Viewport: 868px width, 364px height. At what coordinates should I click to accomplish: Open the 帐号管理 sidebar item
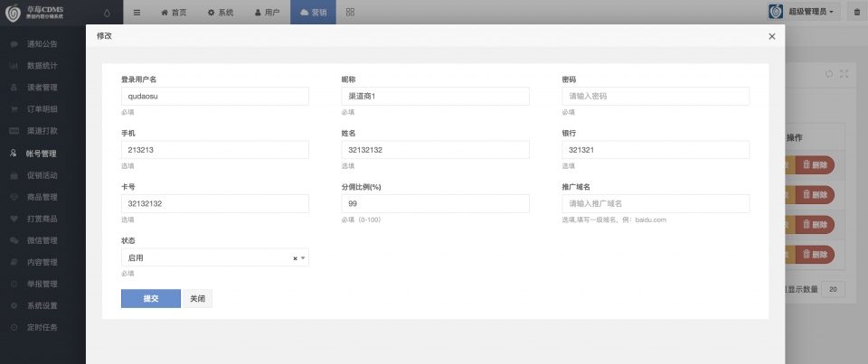pos(42,154)
